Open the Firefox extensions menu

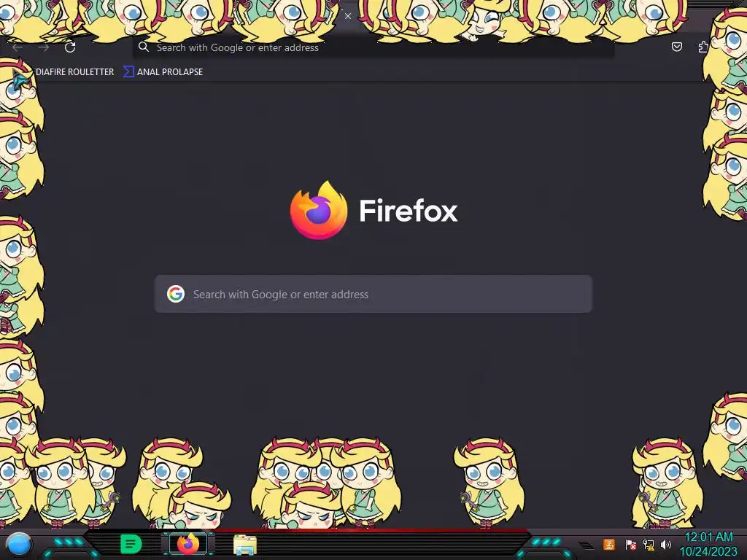pos(703,47)
